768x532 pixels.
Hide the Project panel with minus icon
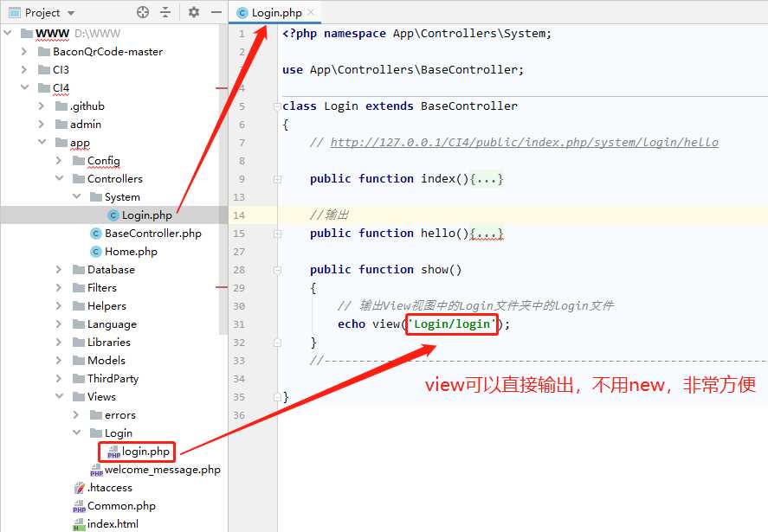[216, 12]
